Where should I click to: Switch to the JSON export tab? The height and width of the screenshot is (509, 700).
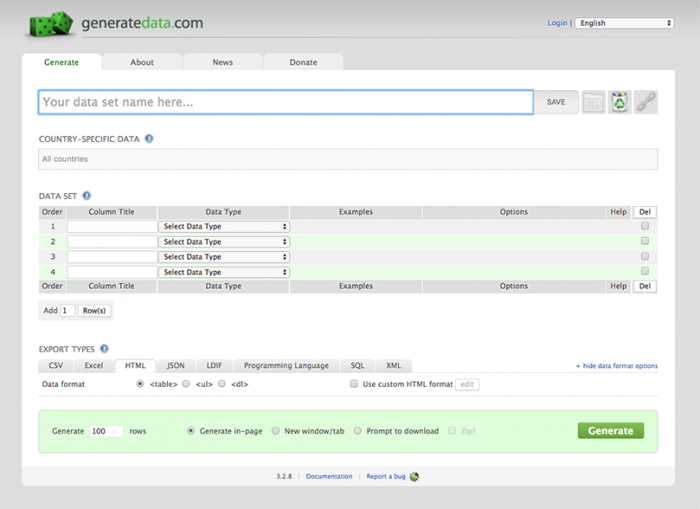175,366
